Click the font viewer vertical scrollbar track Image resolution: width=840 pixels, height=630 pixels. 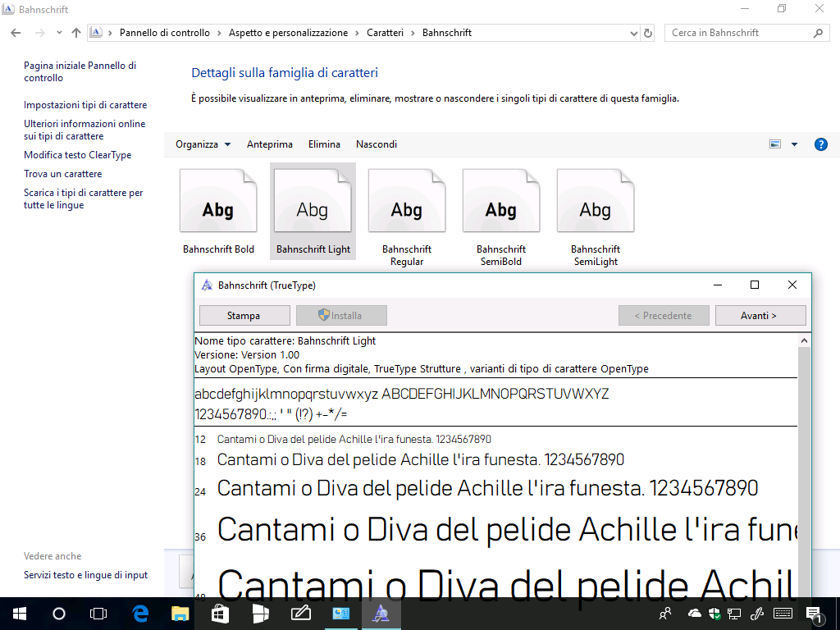(x=804, y=472)
